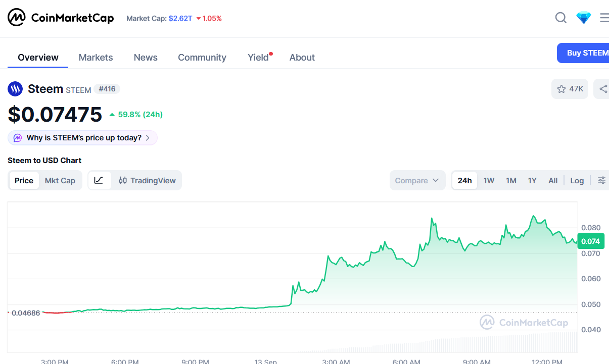Click the 0.074 current price chart label
609x364 pixels.
click(x=590, y=241)
